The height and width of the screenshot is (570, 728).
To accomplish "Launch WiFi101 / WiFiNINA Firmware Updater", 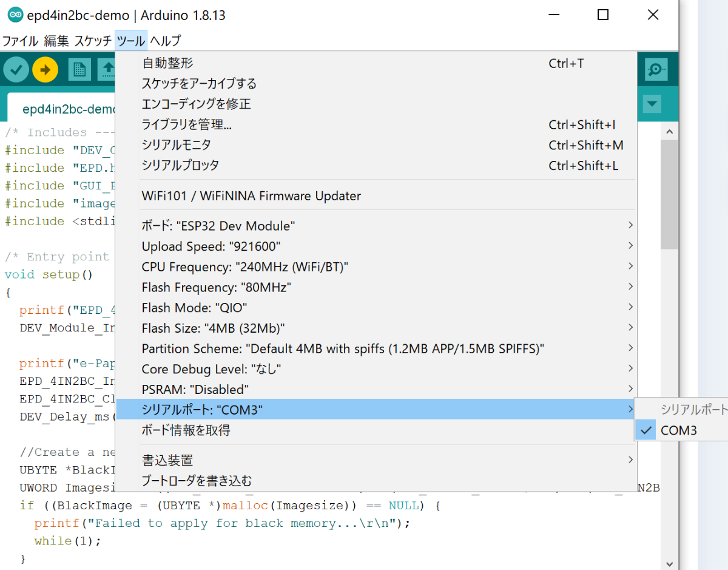I will pyautogui.click(x=376, y=196).
